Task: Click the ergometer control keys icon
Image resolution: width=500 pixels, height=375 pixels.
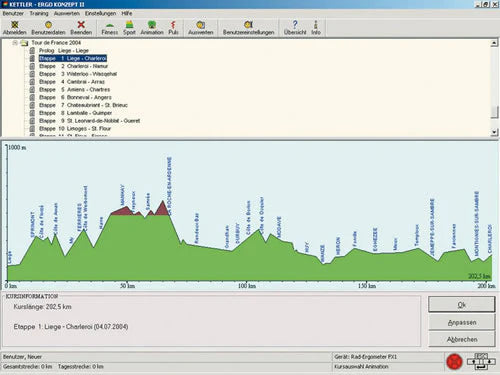Action: 481,362
